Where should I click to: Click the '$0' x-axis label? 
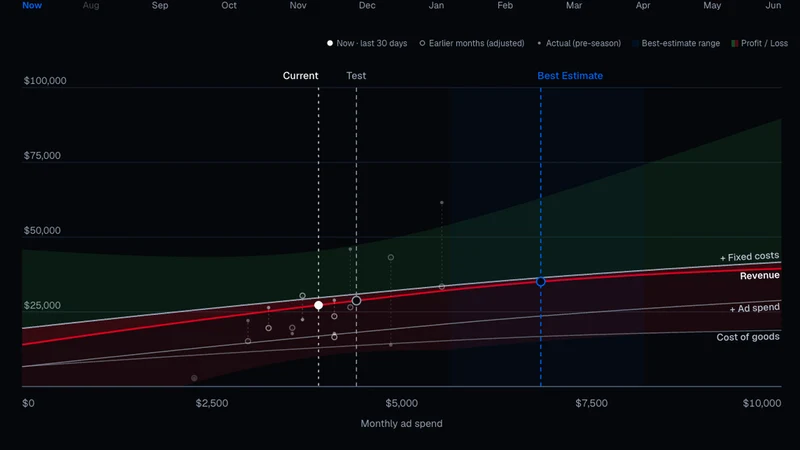pyautogui.click(x=28, y=403)
